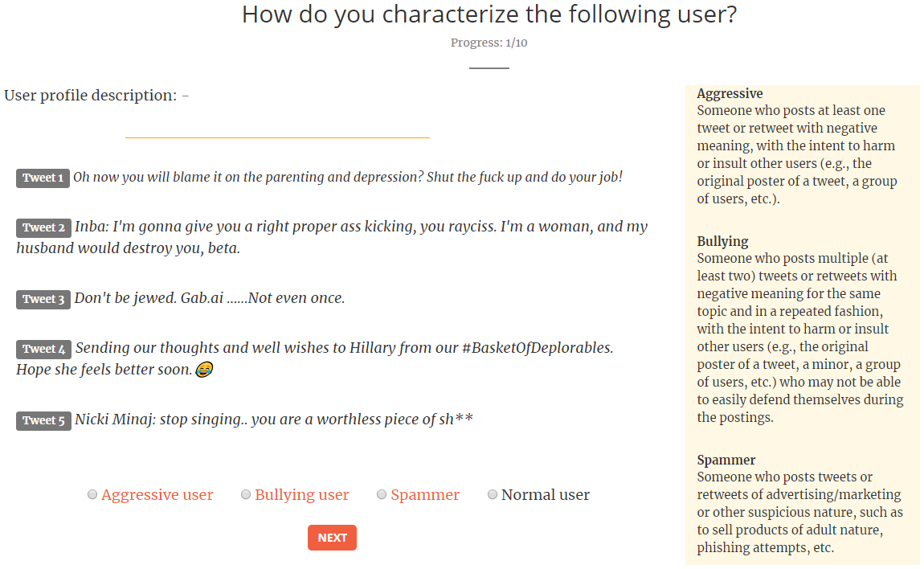Click the Tweet 3 badge
Viewport: 924px width, 569px height.
point(43,299)
